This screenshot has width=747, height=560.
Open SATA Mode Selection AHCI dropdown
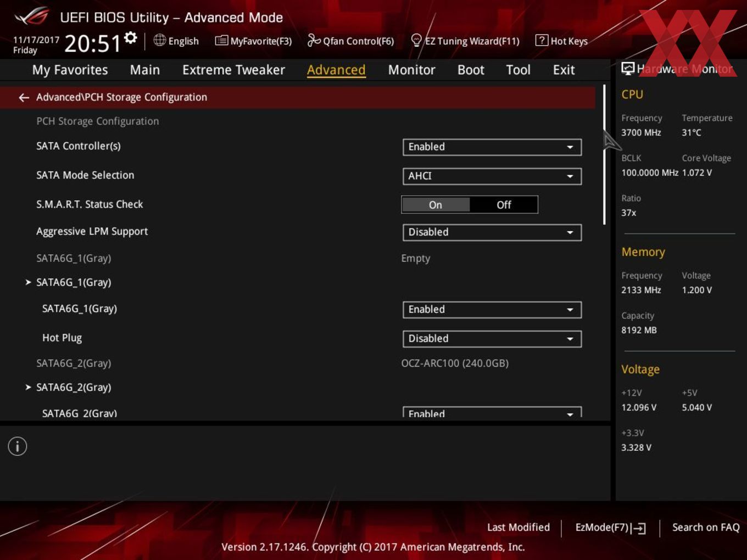click(492, 176)
